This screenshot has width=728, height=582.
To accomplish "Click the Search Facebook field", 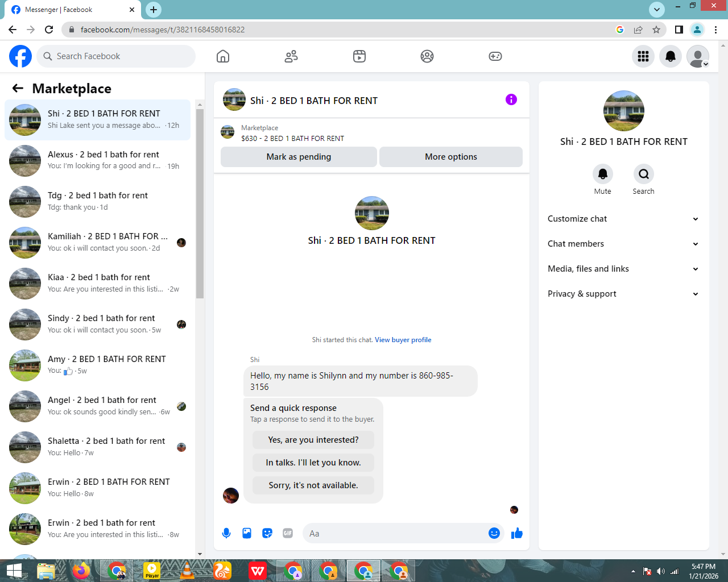I will point(117,56).
